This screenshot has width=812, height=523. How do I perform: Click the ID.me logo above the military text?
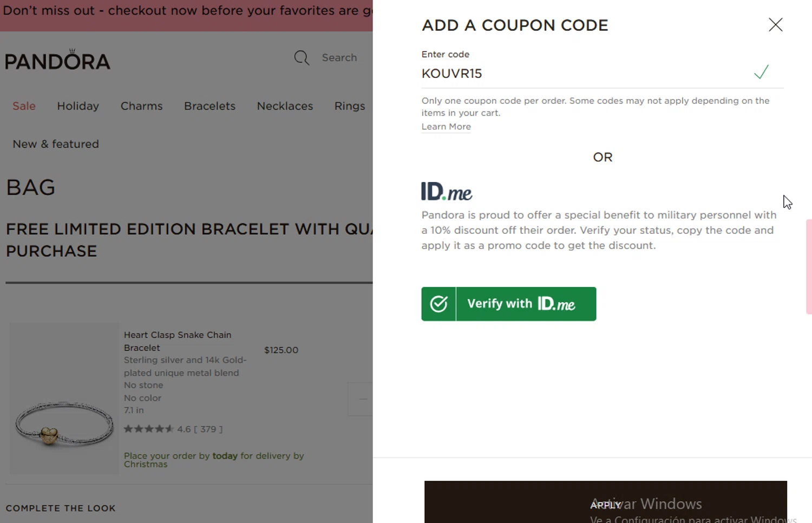[447, 192]
